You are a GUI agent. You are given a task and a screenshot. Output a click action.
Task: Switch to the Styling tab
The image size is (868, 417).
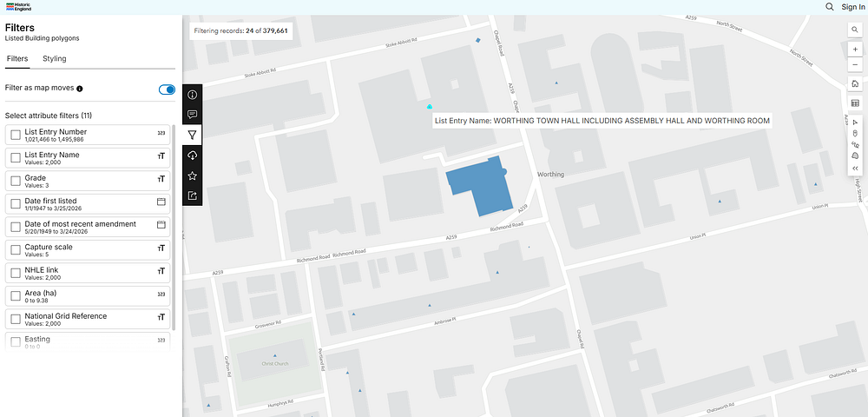(55, 59)
